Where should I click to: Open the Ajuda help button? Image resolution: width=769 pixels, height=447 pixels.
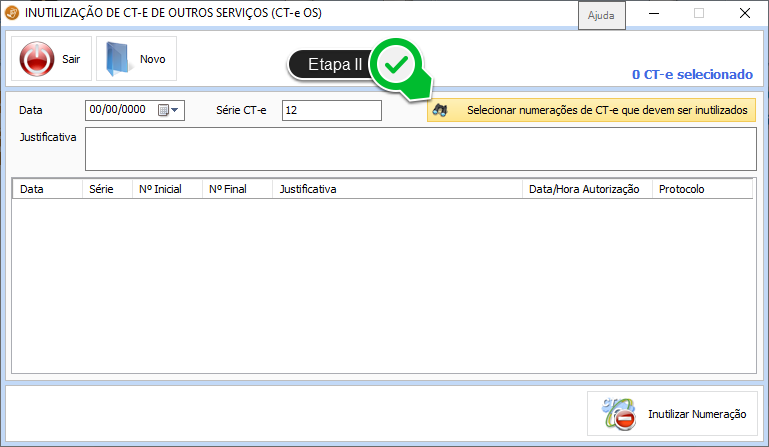pos(601,16)
